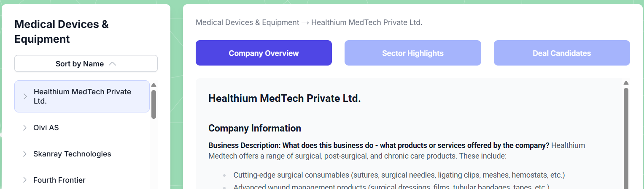Viewport: 644px width, 189px height.
Task: Expand the Healthium MedTech chevron
Action: click(x=25, y=96)
